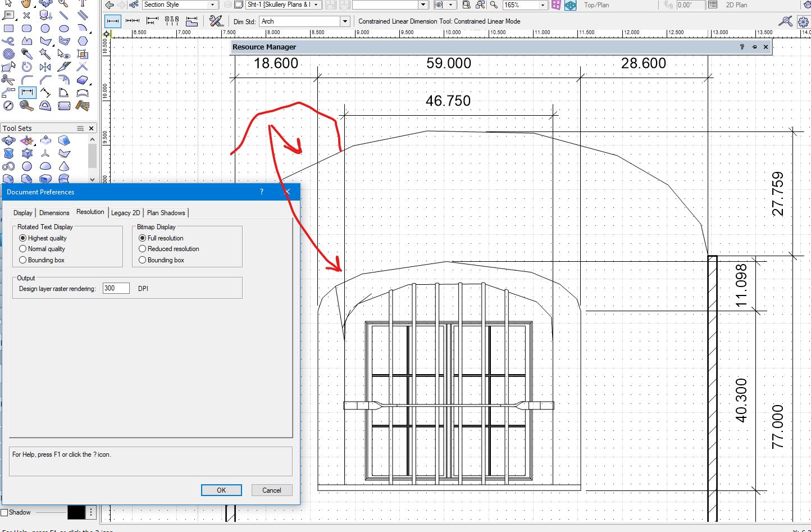Select the Eraser tool
The width and height of the screenshot is (811, 532).
click(x=83, y=79)
